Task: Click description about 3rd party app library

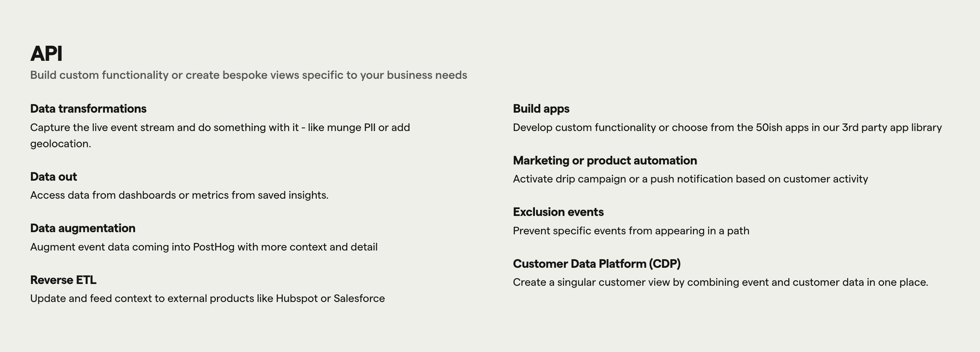Action: pyautogui.click(x=727, y=128)
